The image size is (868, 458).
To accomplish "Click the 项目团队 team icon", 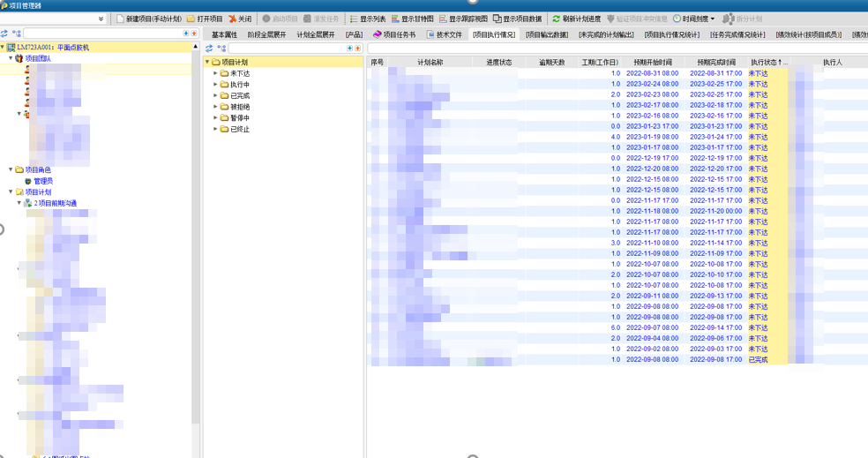I will coord(19,58).
